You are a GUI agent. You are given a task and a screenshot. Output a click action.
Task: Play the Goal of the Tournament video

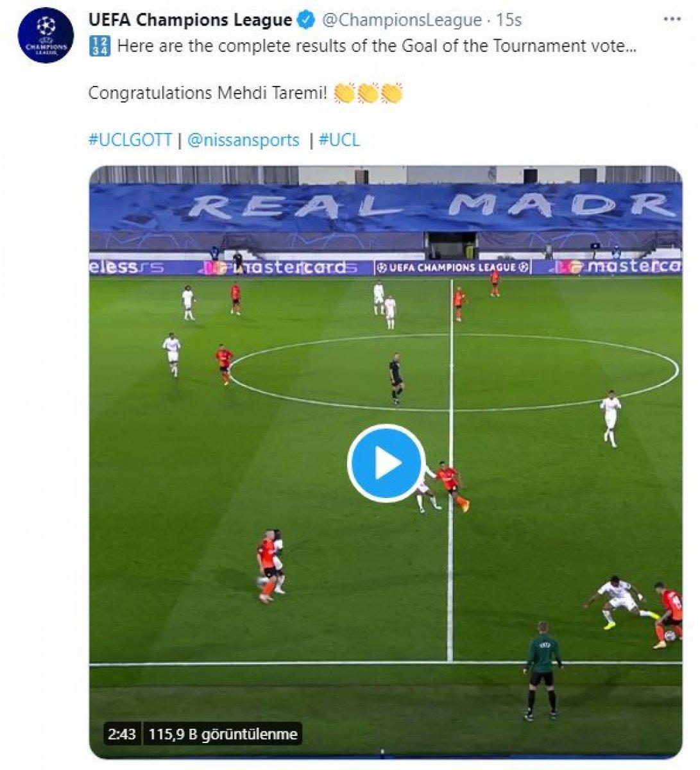click(x=386, y=463)
